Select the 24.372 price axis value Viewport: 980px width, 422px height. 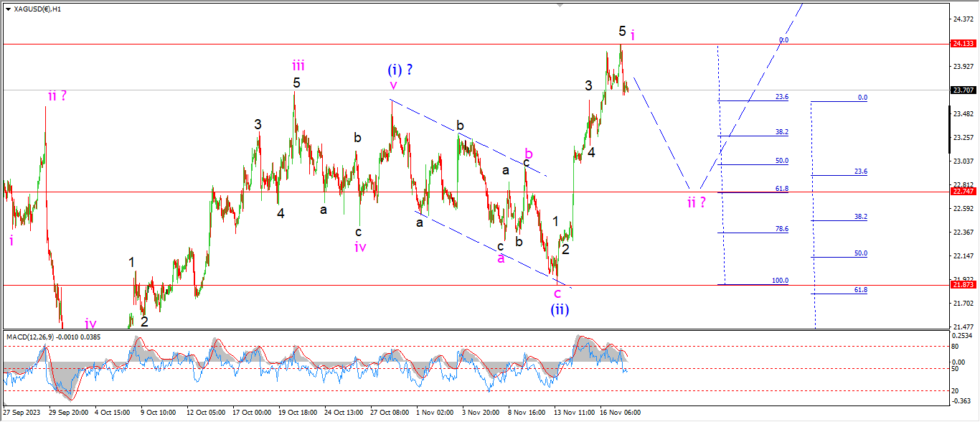[964, 19]
